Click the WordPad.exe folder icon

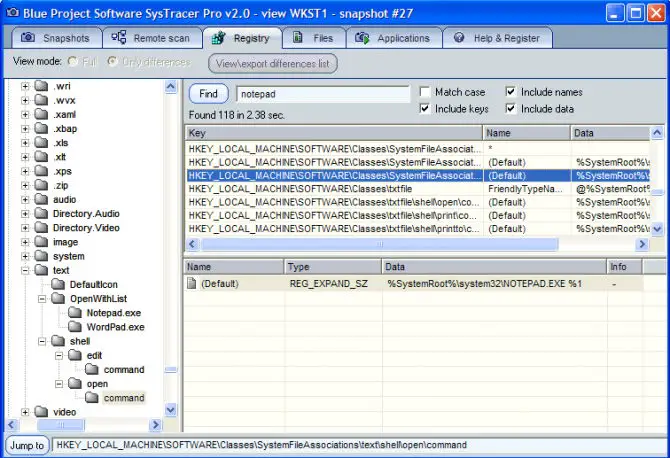75,326
